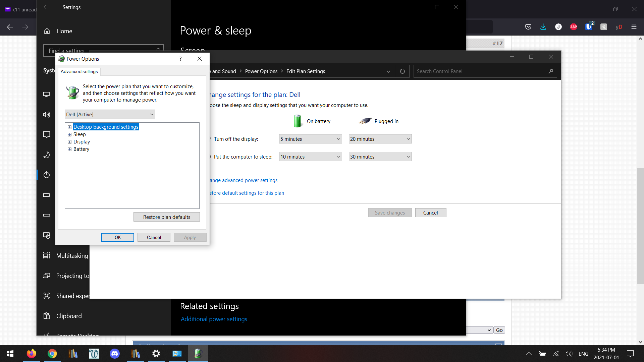Click the Firefox downloads arrow icon
The image size is (644, 362).
tap(543, 27)
